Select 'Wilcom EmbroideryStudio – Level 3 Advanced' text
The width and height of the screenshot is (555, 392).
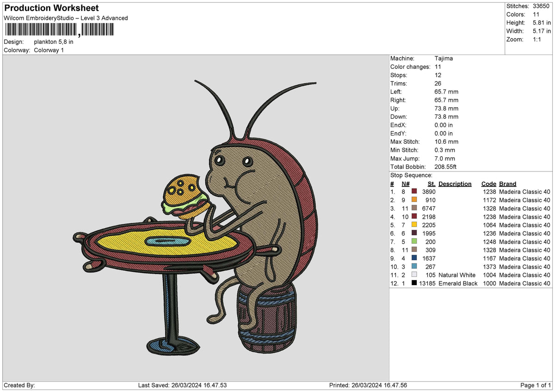pyautogui.click(x=66, y=18)
